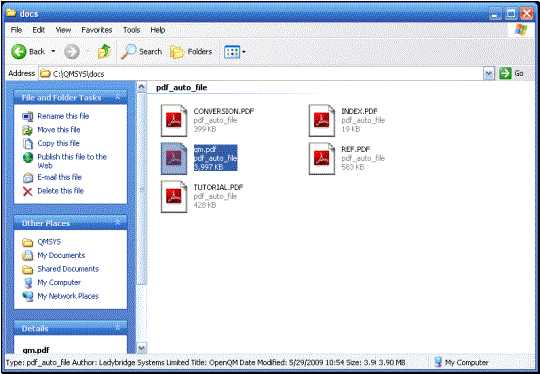Viewport: 540px width, 374px height.
Task: Open the Help menu
Action: click(x=158, y=30)
